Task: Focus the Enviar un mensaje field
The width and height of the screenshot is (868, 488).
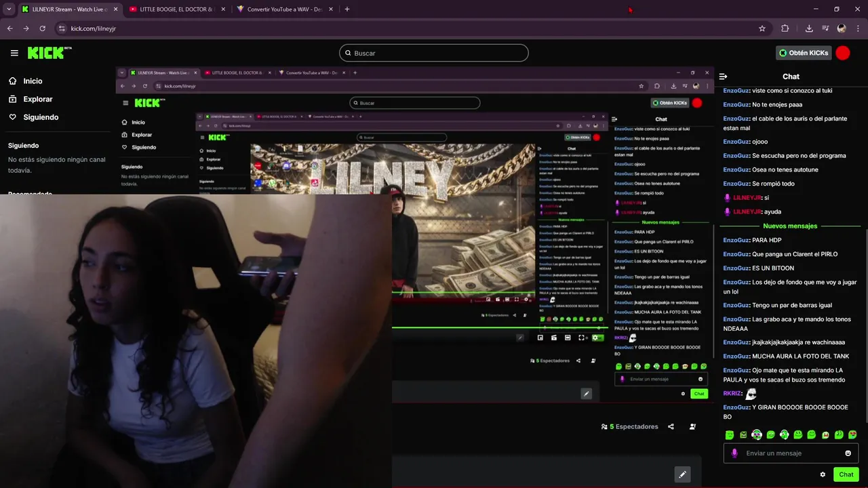Action: pos(791,453)
